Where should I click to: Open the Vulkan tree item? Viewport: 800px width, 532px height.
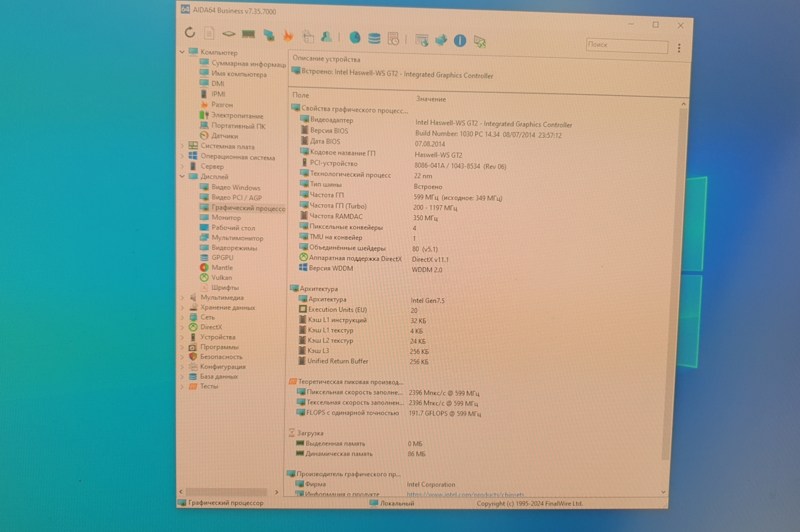pos(221,278)
